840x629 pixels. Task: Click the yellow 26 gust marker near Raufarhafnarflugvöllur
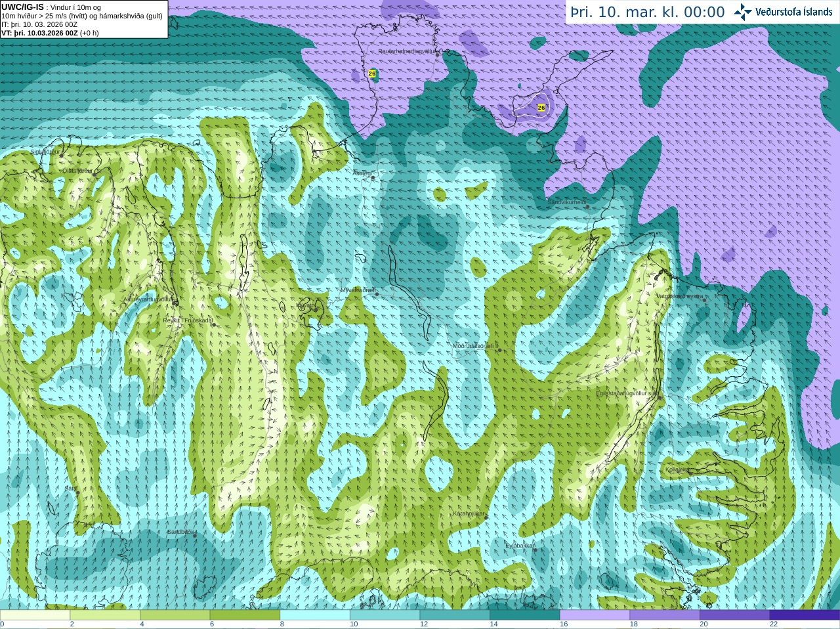pos(372,74)
